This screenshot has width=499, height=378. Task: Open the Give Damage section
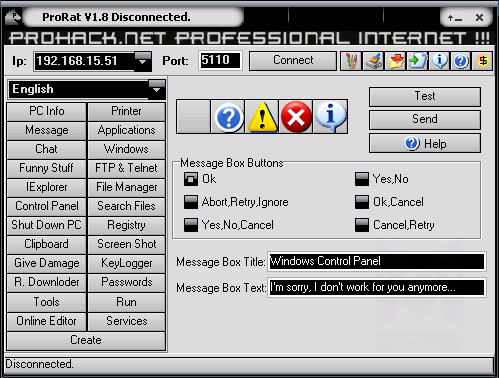click(47, 263)
